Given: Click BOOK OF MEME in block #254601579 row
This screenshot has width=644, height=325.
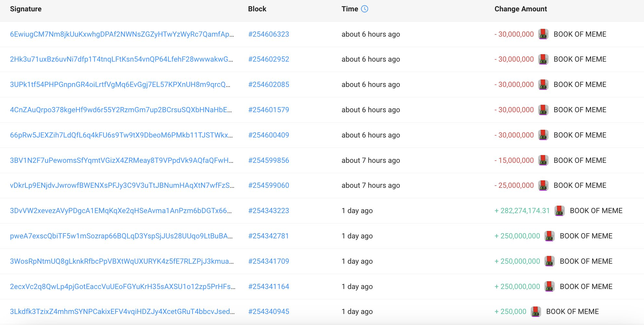Looking at the screenshot, I should coord(580,110).
